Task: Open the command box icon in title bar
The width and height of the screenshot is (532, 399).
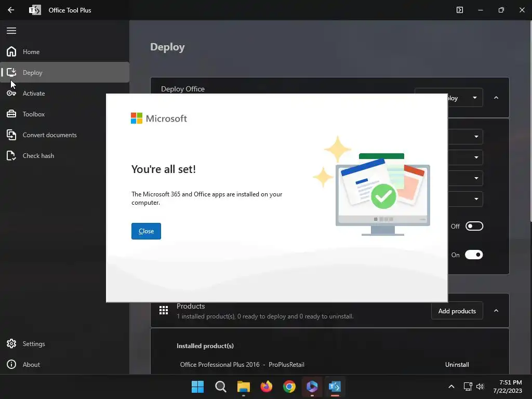Action: click(x=460, y=10)
